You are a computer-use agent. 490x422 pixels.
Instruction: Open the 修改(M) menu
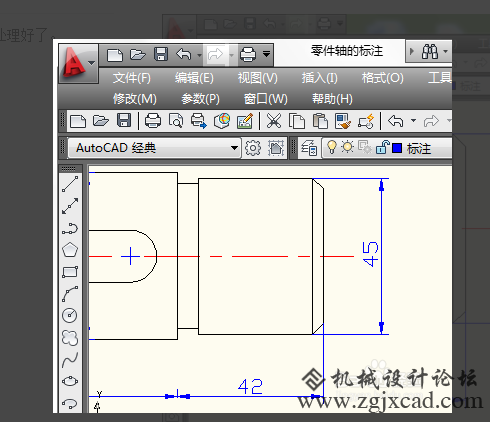[x=134, y=99]
